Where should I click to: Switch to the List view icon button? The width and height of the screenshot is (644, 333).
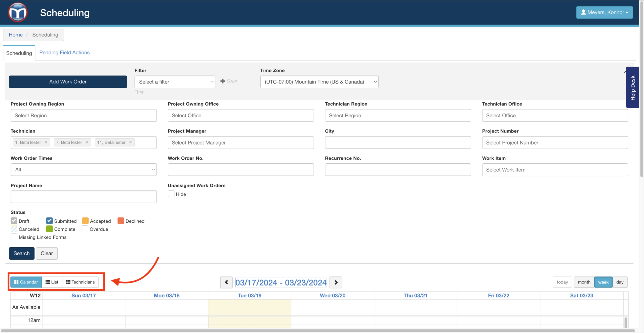click(52, 282)
